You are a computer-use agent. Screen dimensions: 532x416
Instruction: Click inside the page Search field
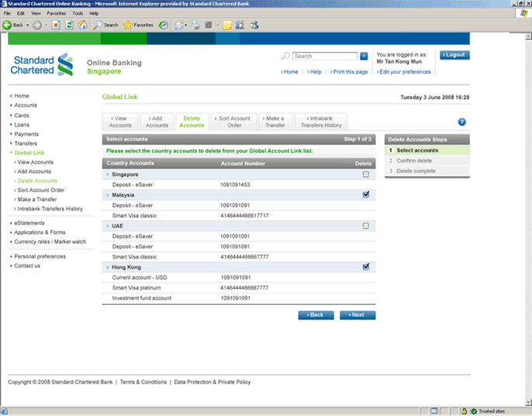pyautogui.click(x=325, y=56)
